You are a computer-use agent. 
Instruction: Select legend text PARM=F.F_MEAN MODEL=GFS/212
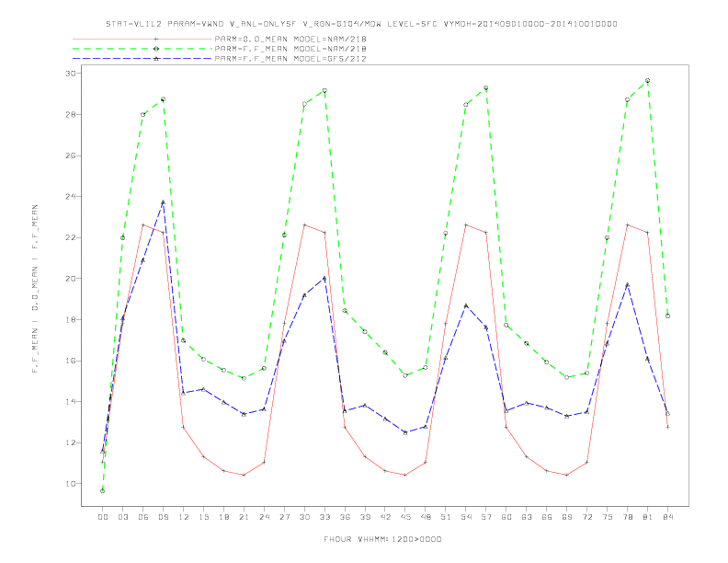point(290,59)
